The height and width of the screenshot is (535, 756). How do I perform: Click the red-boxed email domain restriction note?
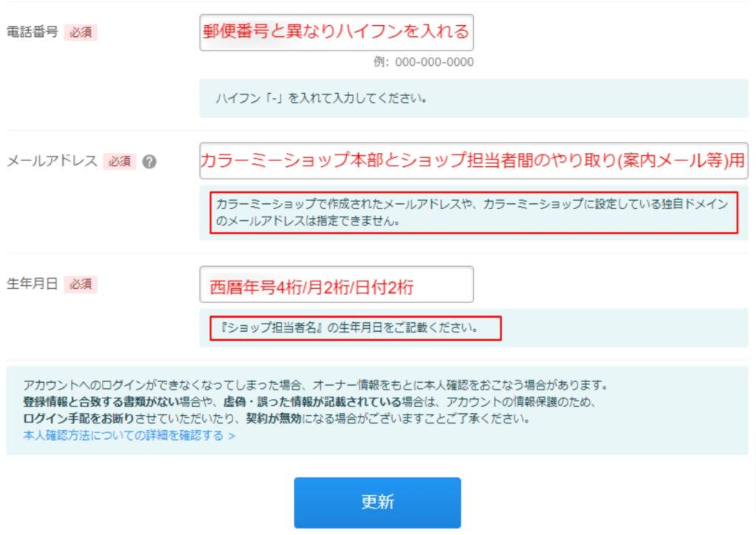tap(472, 211)
